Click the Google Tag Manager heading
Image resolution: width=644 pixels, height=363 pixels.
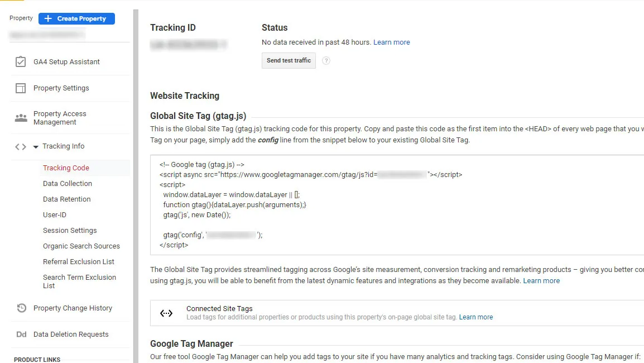[191, 343]
